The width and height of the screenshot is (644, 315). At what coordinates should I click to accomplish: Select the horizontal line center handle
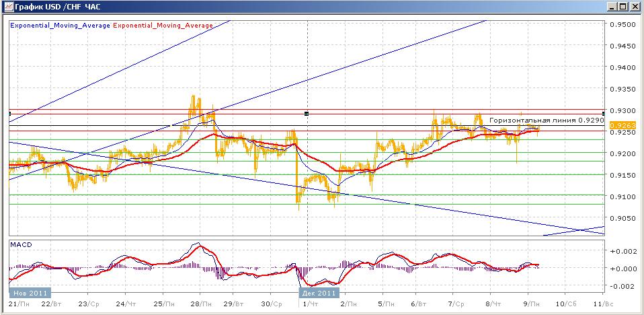307,114
